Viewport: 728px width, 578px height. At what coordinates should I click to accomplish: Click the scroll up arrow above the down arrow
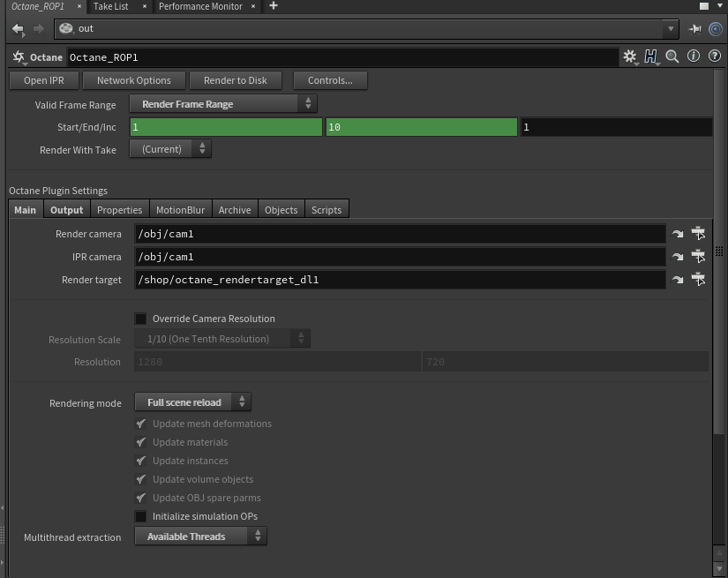coord(719,554)
